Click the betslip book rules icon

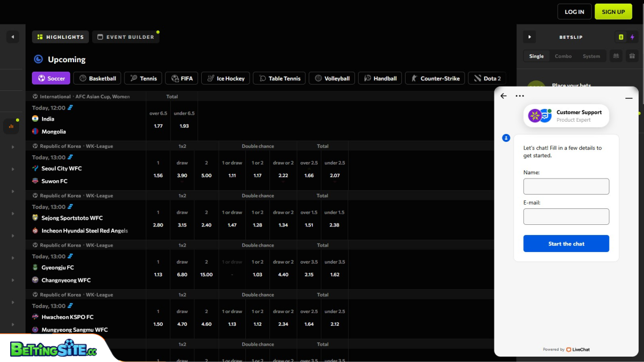coord(616,56)
